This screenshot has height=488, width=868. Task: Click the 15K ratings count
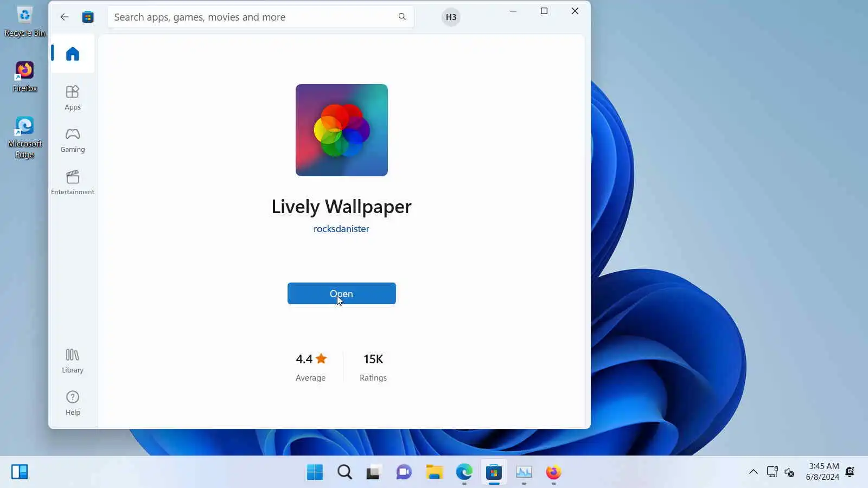click(373, 367)
